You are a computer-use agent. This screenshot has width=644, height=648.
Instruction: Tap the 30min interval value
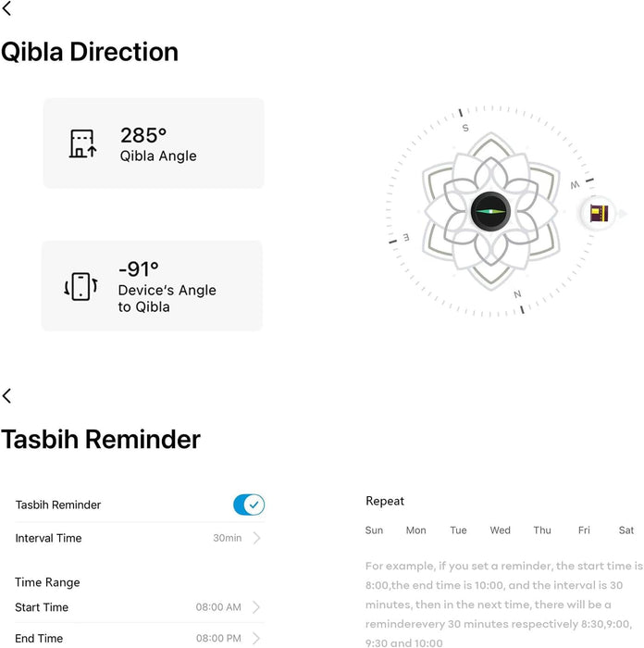[227, 538]
